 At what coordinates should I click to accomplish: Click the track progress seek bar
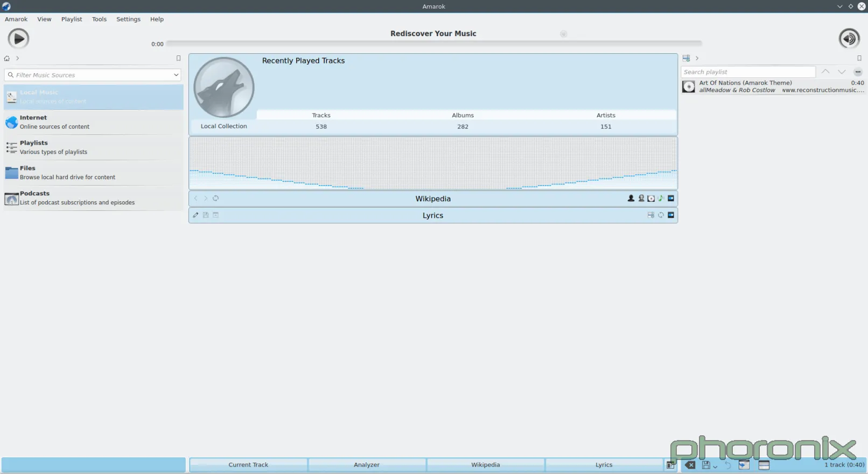pos(433,44)
